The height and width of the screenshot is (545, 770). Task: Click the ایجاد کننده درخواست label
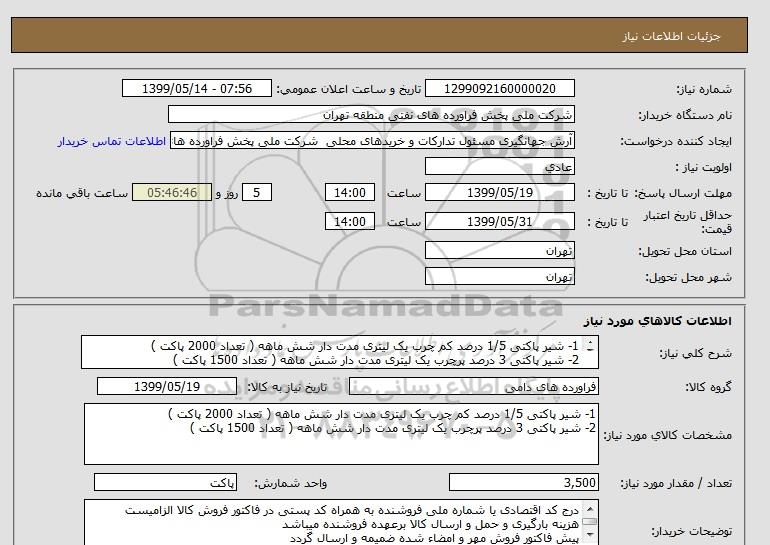[676, 142]
